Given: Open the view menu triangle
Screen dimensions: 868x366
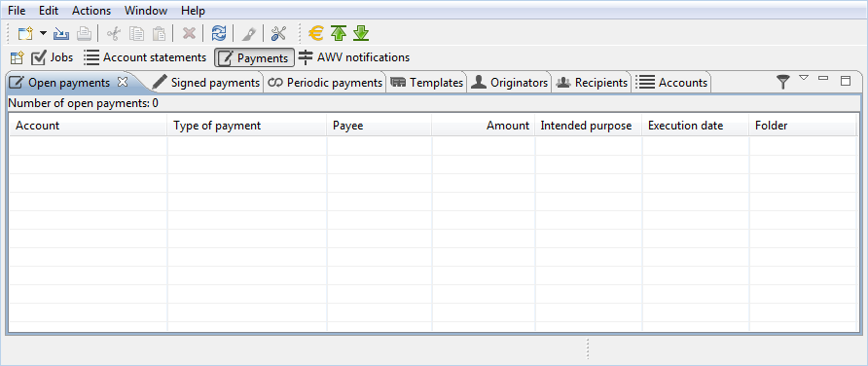Looking at the screenshot, I should tap(804, 78).
